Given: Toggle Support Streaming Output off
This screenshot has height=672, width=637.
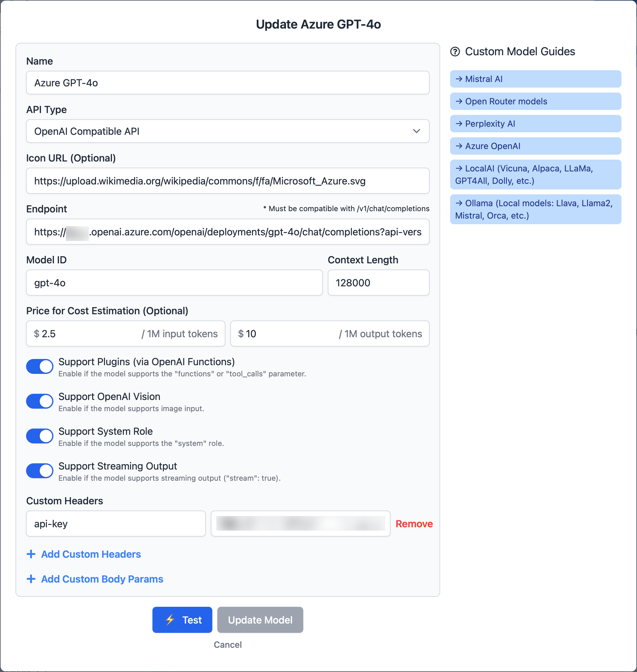Looking at the screenshot, I should coord(40,471).
